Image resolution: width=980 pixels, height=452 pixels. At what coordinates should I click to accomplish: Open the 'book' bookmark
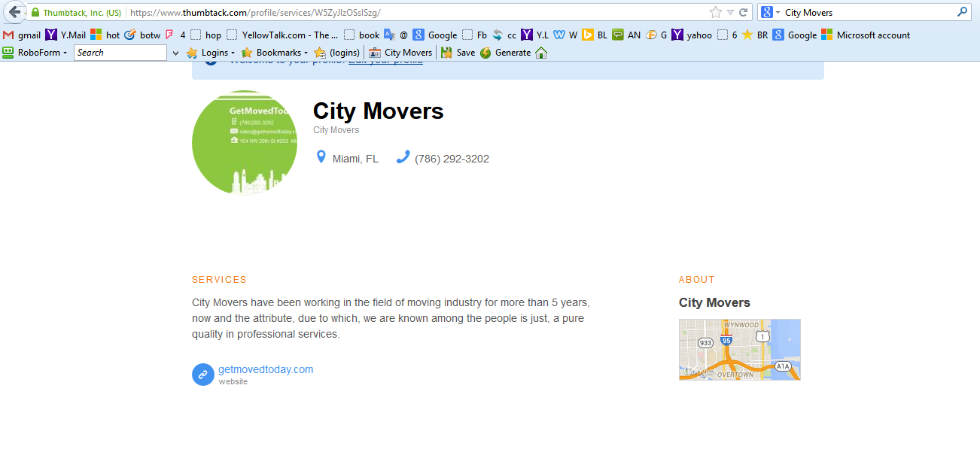(x=361, y=35)
